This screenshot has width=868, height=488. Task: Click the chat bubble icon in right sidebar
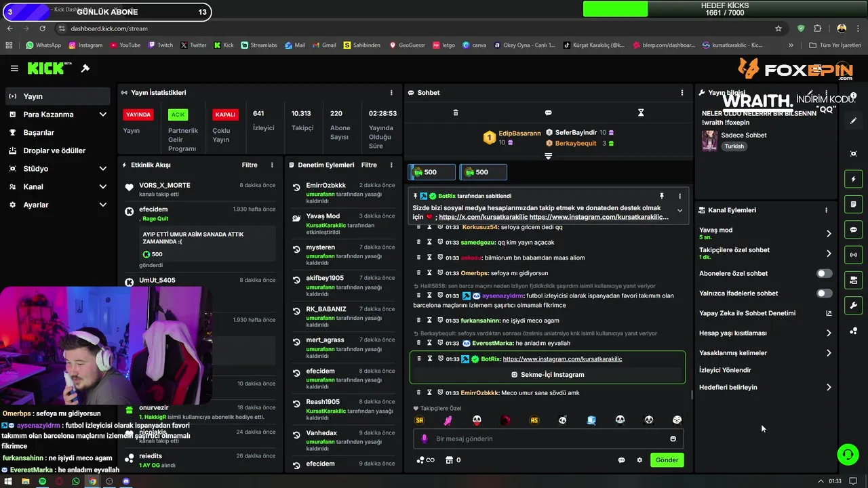click(x=854, y=230)
